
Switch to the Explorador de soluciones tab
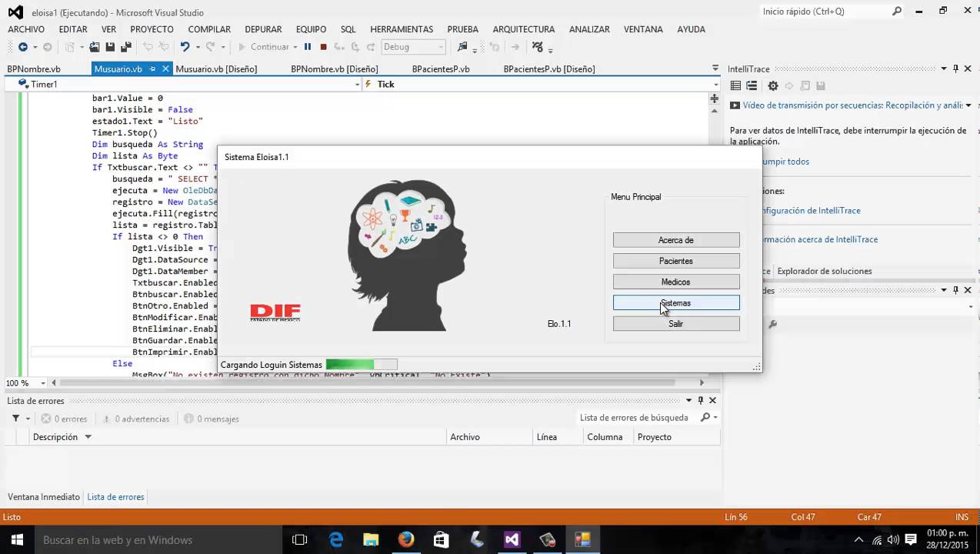825,271
